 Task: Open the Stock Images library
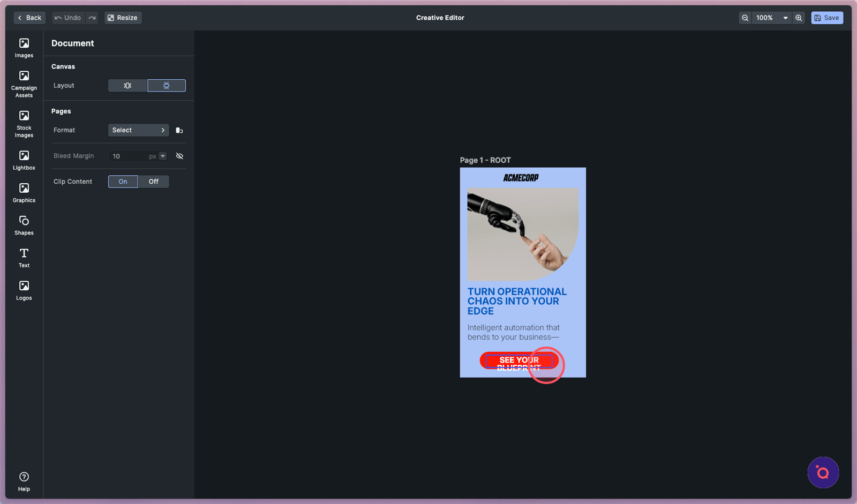point(24,124)
